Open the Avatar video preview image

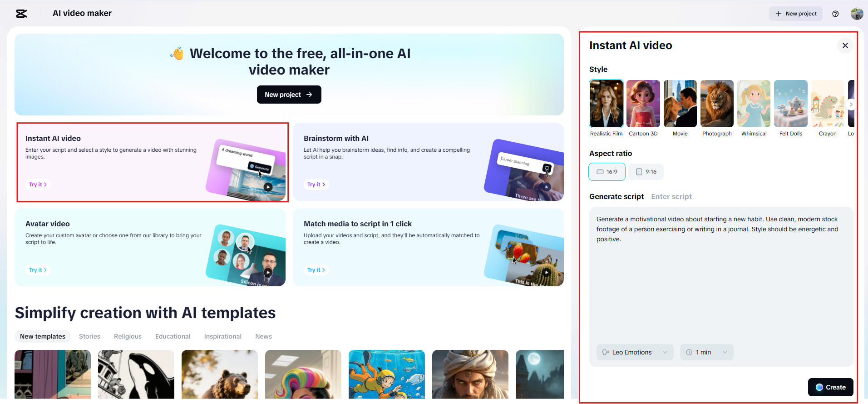click(246, 255)
